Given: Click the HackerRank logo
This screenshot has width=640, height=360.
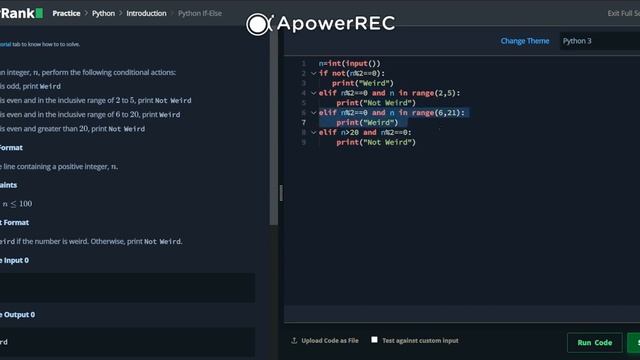Looking at the screenshot, I should pos(21,13).
